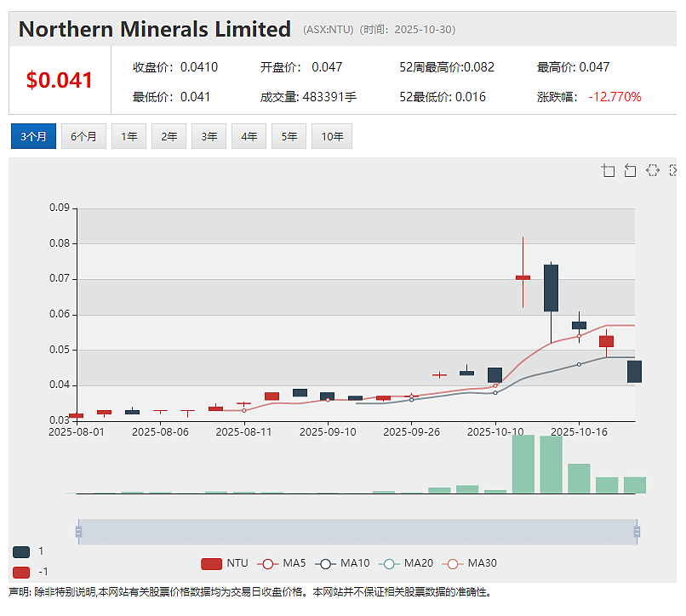Click the 2025-08-01 axis date label

[x=77, y=432]
